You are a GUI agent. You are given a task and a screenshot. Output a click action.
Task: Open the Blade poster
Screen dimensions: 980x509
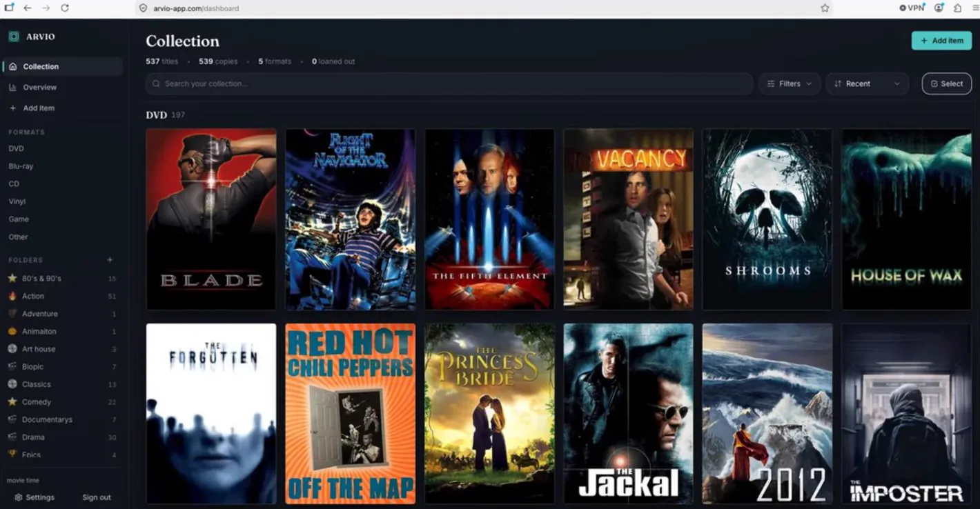pos(211,219)
